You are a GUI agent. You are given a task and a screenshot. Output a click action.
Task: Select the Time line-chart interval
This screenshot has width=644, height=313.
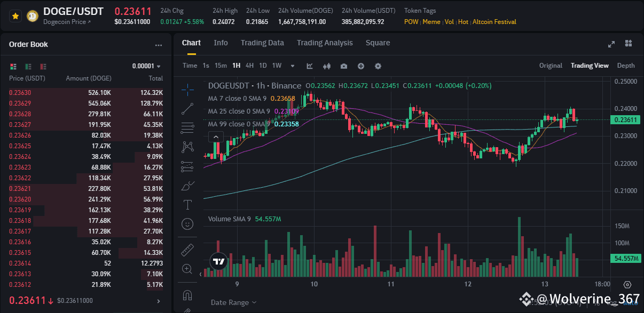190,66
